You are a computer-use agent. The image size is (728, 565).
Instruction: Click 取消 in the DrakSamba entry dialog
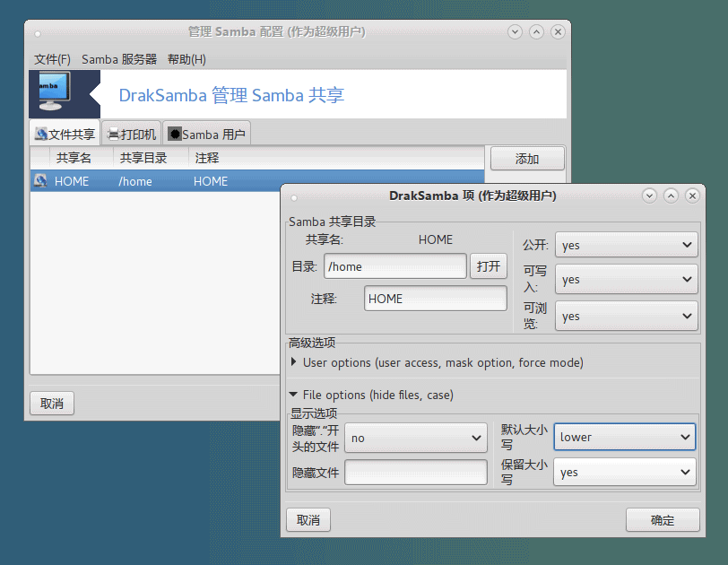[308, 520]
